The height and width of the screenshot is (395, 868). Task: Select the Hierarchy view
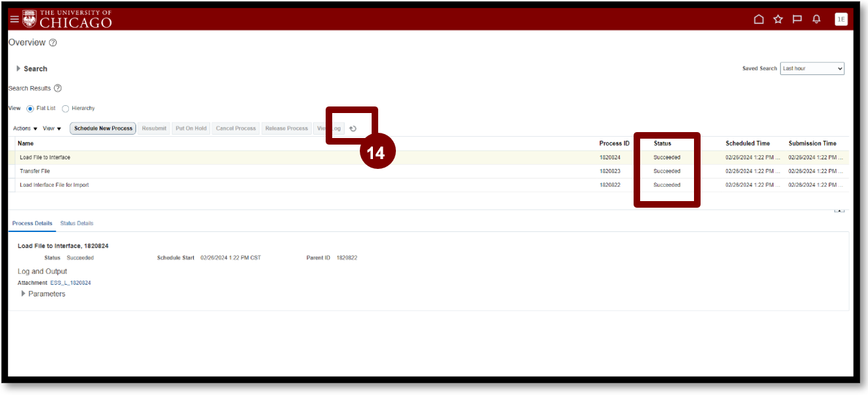pos(66,108)
